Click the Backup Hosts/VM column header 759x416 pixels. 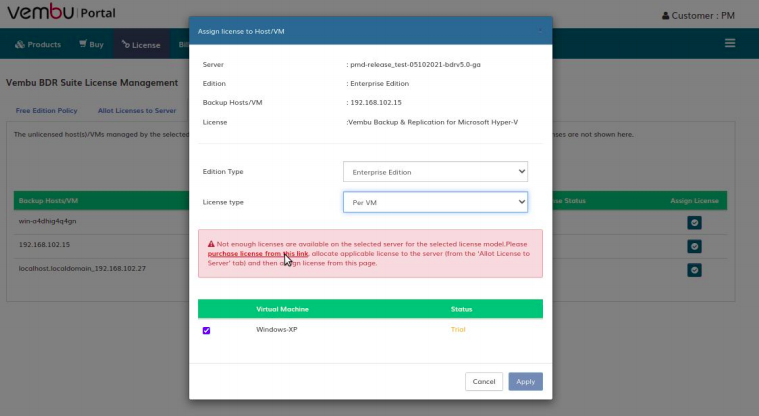point(48,200)
